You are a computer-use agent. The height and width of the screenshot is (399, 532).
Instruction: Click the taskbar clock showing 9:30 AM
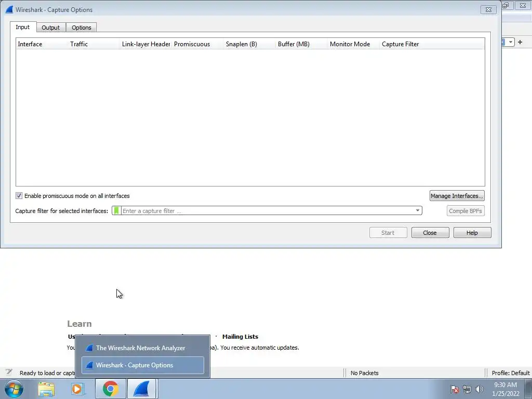click(x=506, y=389)
